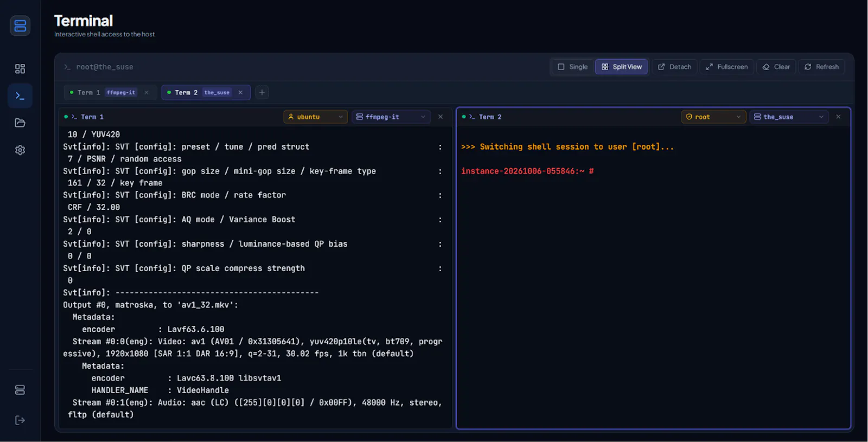Click the Terminal page heading
868x442 pixels.
84,21
